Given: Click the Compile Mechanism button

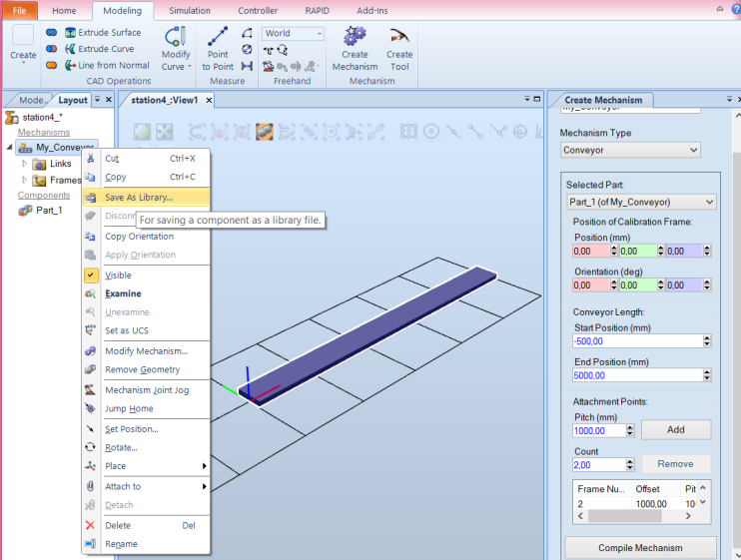Looking at the screenshot, I should (640, 548).
